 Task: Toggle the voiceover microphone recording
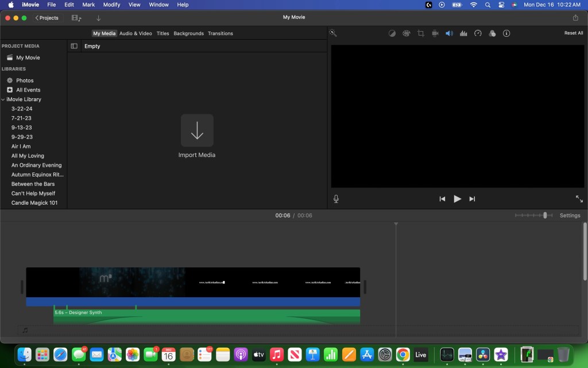coord(336,199)
